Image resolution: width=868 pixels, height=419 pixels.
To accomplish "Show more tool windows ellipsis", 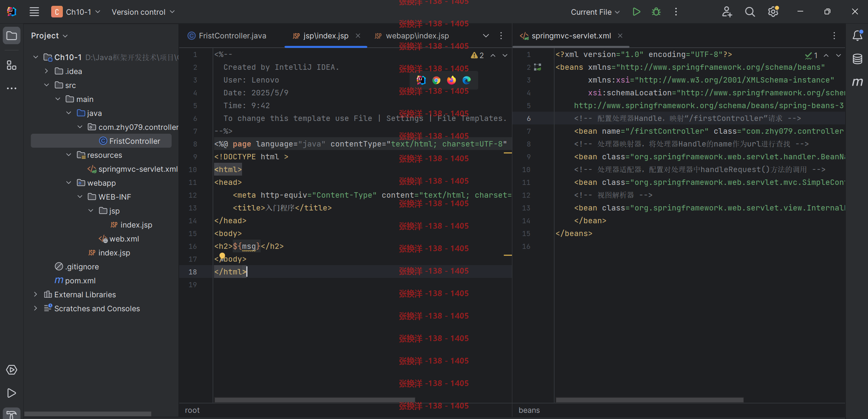I will point(12,88).
